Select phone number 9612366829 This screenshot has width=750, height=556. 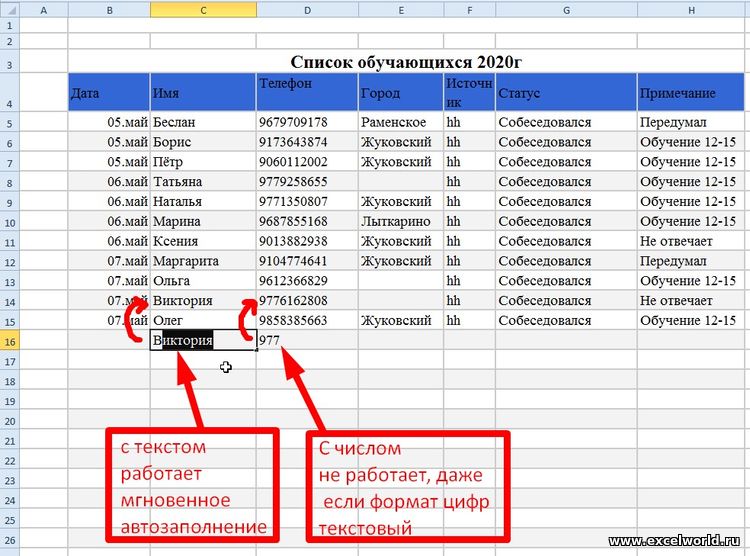(x=307, y=281)
